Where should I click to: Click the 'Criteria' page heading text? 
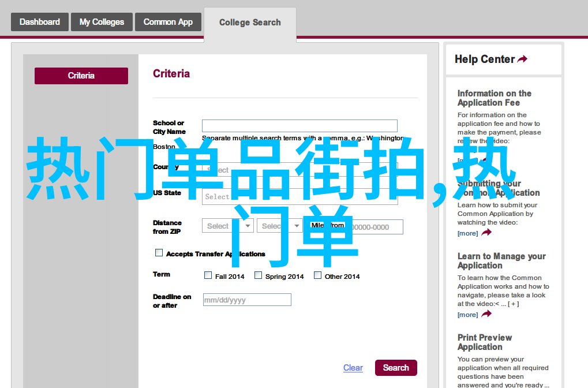tap(171, 73)
